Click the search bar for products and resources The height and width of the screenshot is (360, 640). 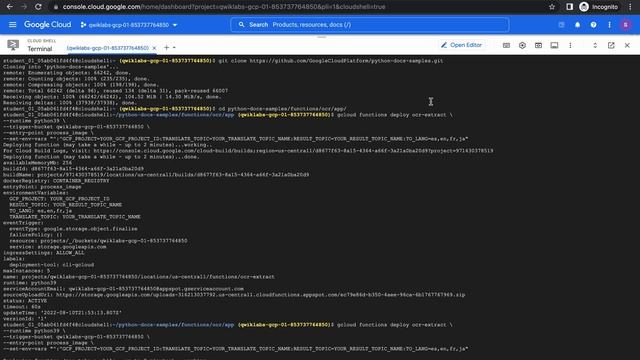pyautogui.click(x=370, y=25)
